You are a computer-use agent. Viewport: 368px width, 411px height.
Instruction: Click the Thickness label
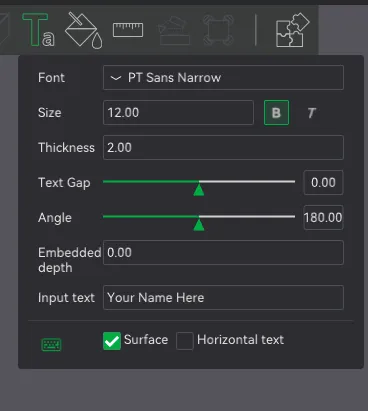[66, 148]
